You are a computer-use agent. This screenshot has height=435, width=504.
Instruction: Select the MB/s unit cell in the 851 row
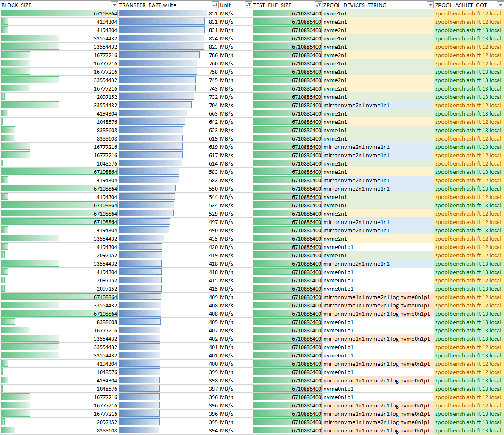(235, 13)
